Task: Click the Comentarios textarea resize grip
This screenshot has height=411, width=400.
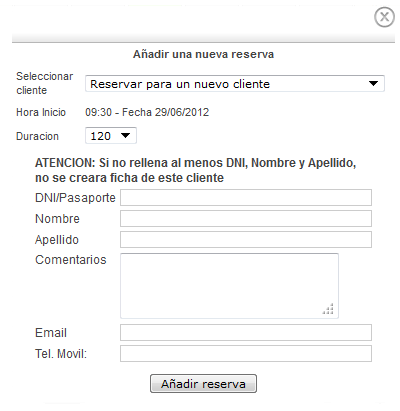Action: (x=328, y=309)
